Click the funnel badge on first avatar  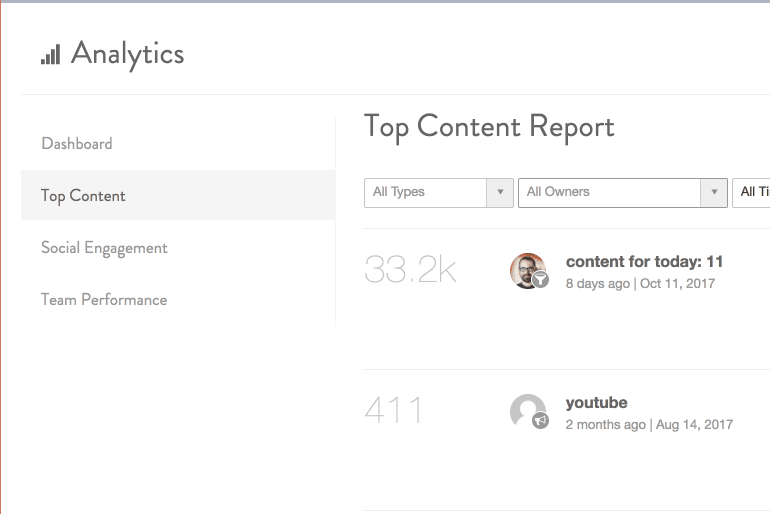click(x=540, y=280)
